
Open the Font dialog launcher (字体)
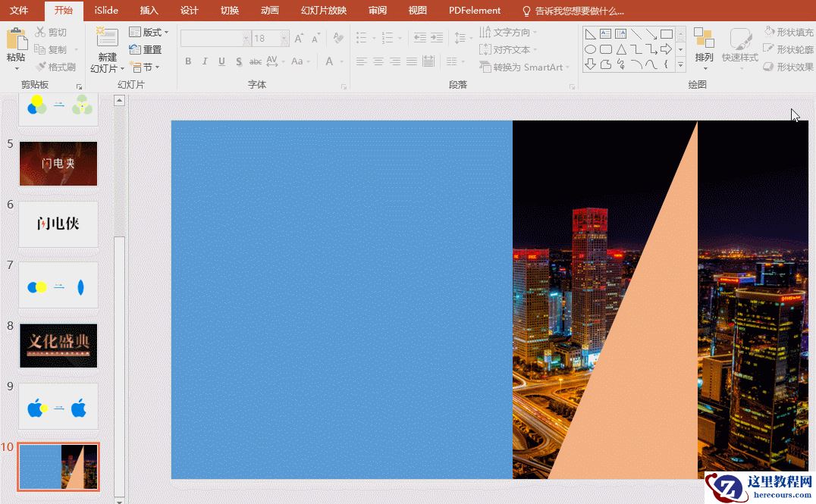coord(344,86)
